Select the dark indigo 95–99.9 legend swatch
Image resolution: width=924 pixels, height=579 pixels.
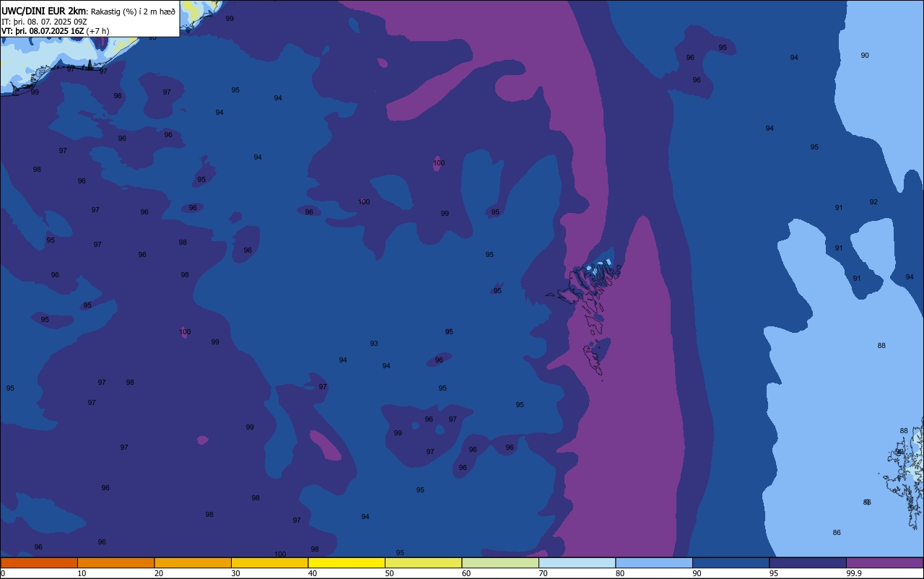click(x=808, y=562)
